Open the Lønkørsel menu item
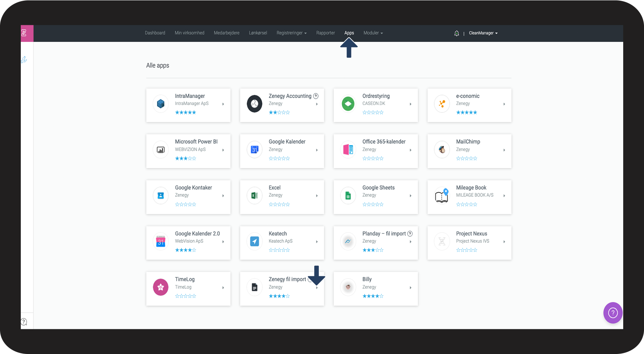The image size is (644, 354). tap(258, 33)
